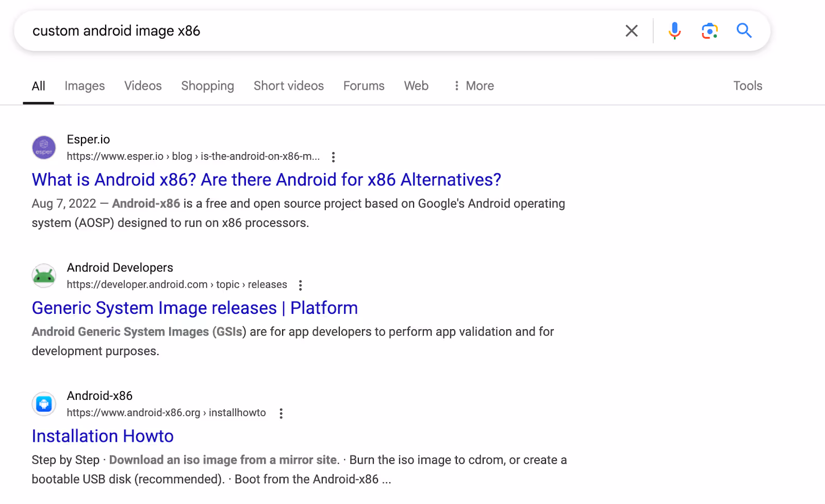Click the Esper.io purple site favicon
Image resolution: width=825 pixels, height=504 pixels.
(44, 147)
